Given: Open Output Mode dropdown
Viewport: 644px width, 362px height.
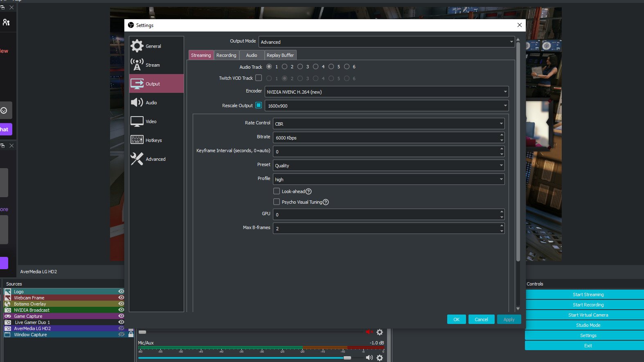Looking at the screenshot, I should [387, 42].
